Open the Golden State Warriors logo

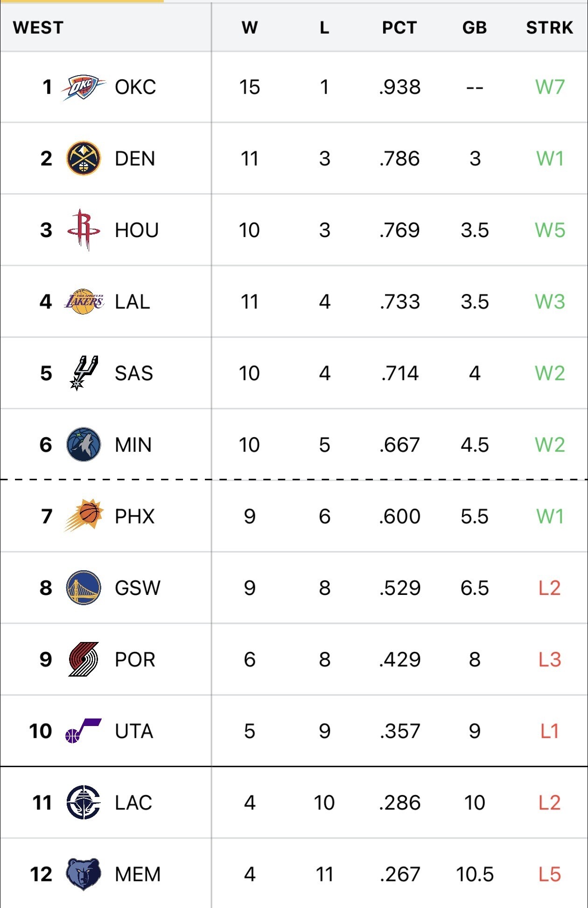coord(84,588)
